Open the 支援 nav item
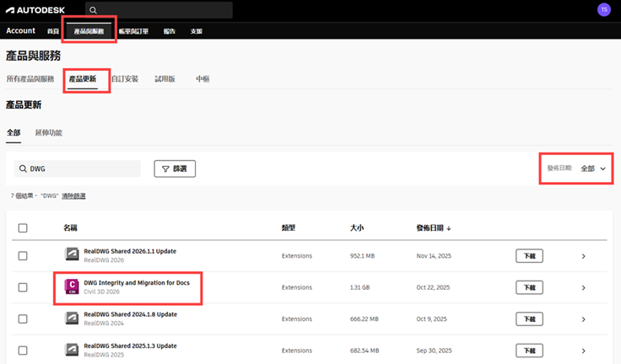 point(196,31)
